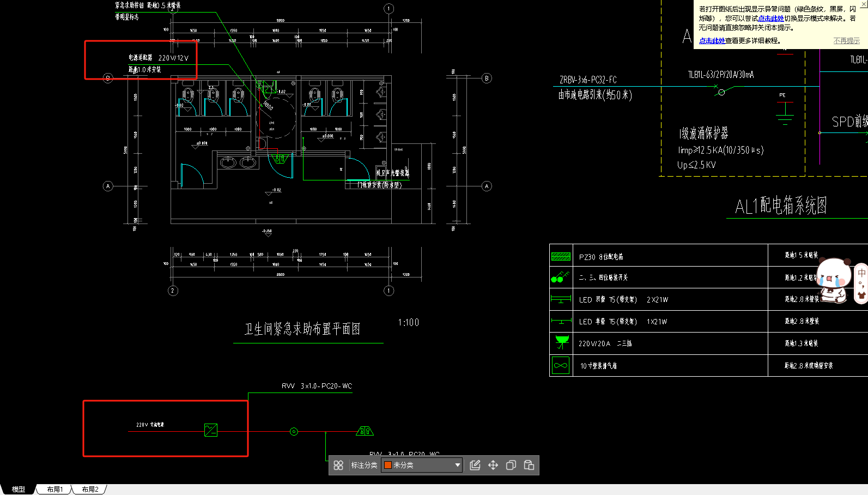The height and width of the screenshot is (495, 868).
Task: Select the 电源适配器 220V/12V label
Action: pos(159,57)
